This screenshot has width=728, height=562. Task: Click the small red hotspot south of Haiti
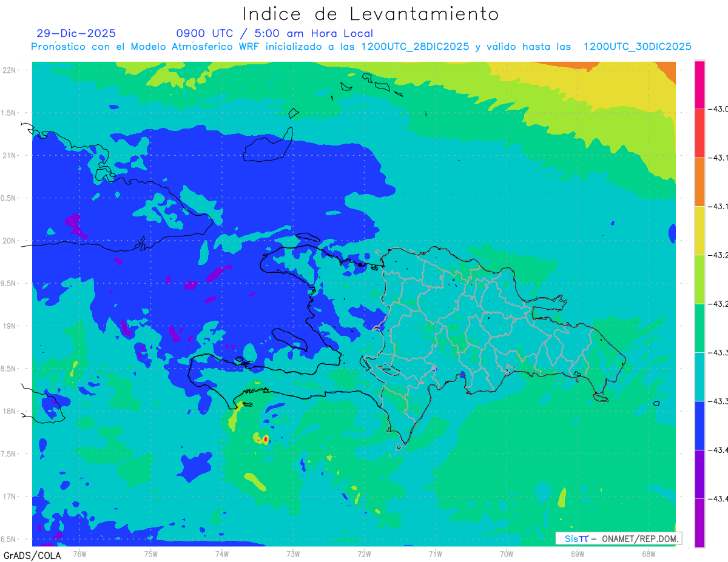click(x=265, y=439)
